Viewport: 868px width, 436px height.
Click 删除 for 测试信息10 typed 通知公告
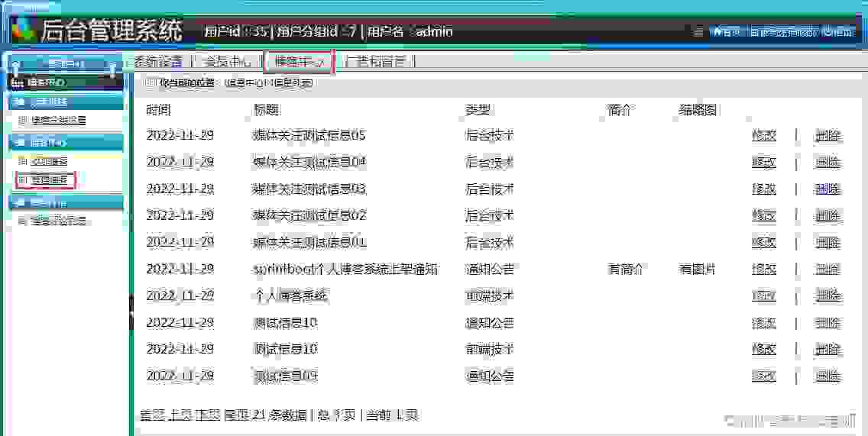(x=828, y=322)
